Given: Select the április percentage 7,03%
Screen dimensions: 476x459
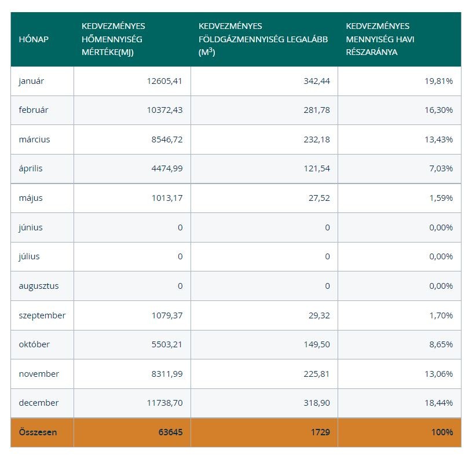Looking at the screenshot, I should point(441,168).
